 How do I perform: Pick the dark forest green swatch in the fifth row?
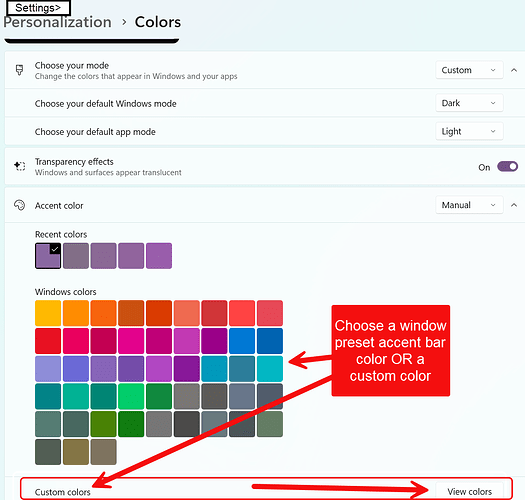point(131,424)
